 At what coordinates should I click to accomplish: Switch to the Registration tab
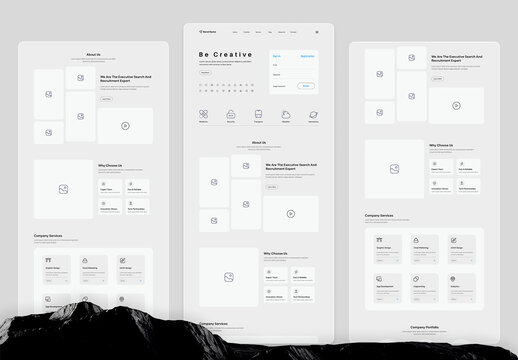coord(307,56)
